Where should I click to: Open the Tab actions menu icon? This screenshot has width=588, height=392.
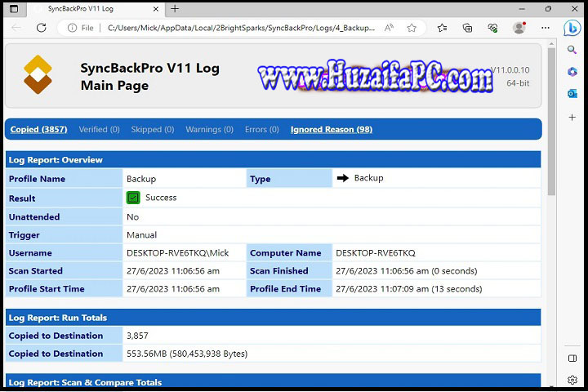14,9
